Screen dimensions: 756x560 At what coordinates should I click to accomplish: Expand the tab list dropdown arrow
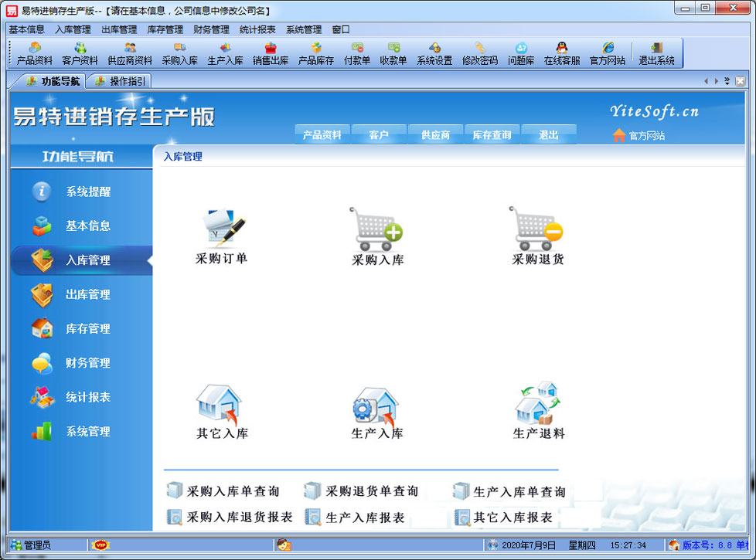727,81
